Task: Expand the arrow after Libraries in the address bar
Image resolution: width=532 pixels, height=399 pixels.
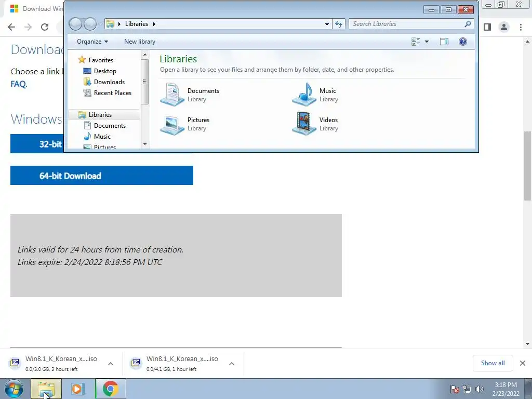Action: click(x=154, y=24)
